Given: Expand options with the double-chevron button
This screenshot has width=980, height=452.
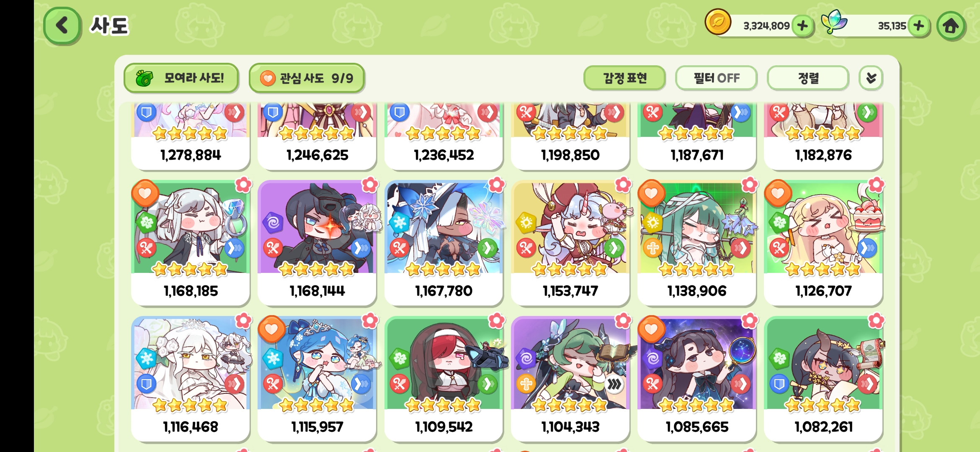Looking at the screenshot, I should click(871, 78).
